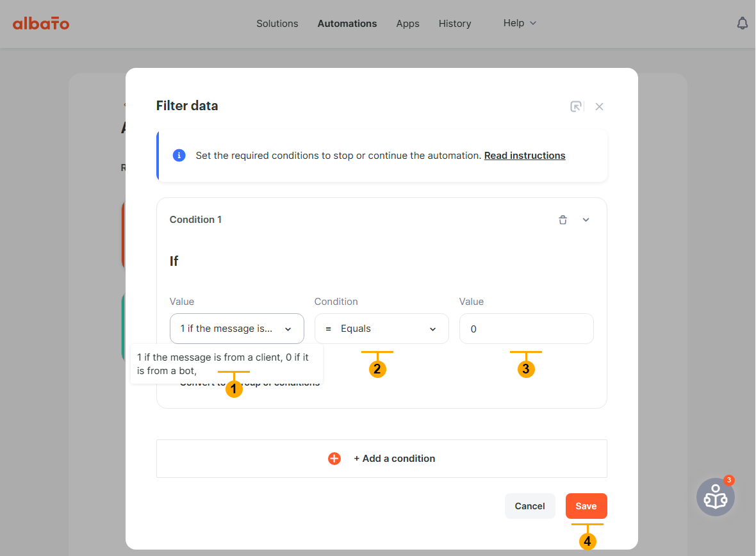Open the Read instructions link
Screen dimensions: 756x556
525,156
